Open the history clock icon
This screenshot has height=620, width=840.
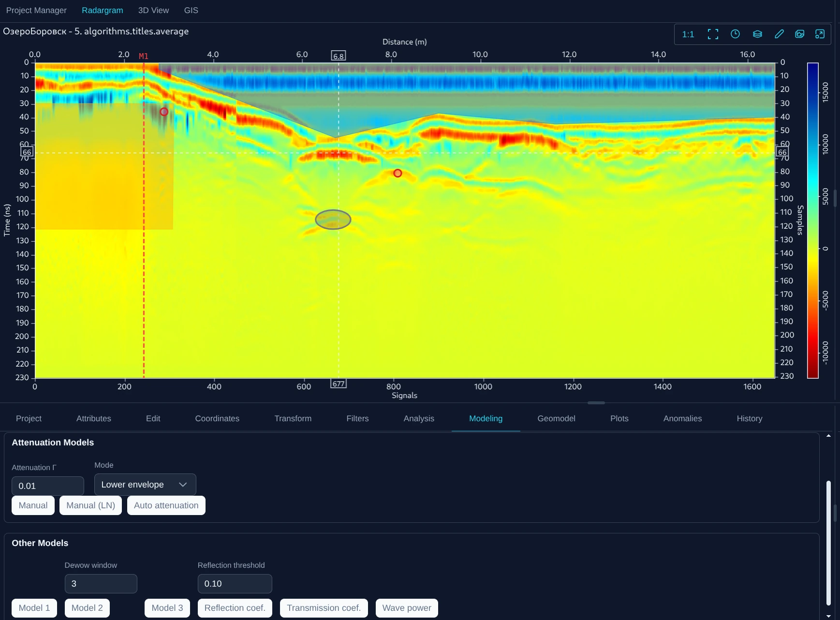[x=735, y=34]
